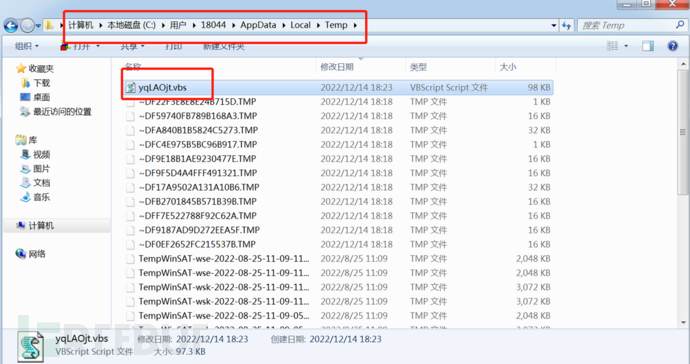Click the Forward navigation arrow button
This screenshot has width=690, height=364.
pyautogui.click(x=27, y=26)
